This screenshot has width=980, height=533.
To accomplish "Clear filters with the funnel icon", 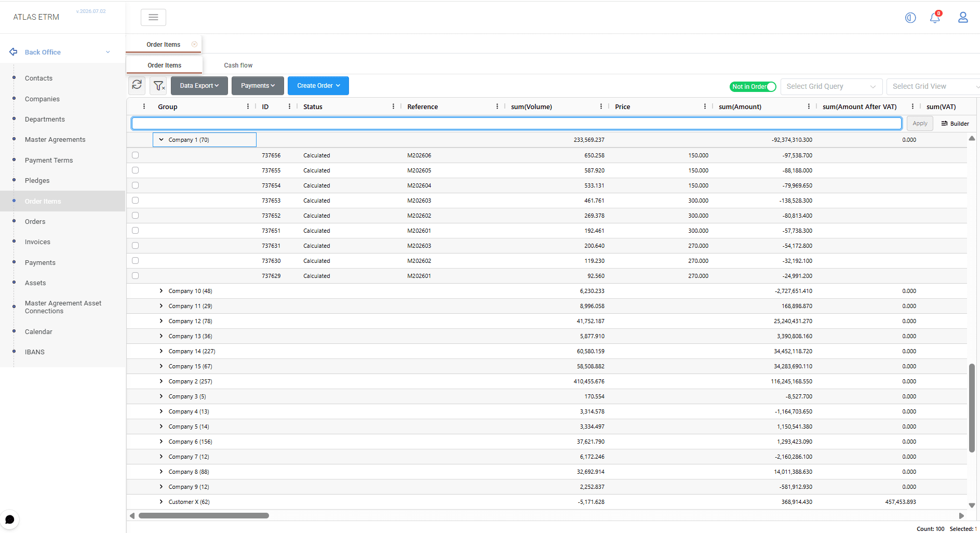I will (158, 85).
